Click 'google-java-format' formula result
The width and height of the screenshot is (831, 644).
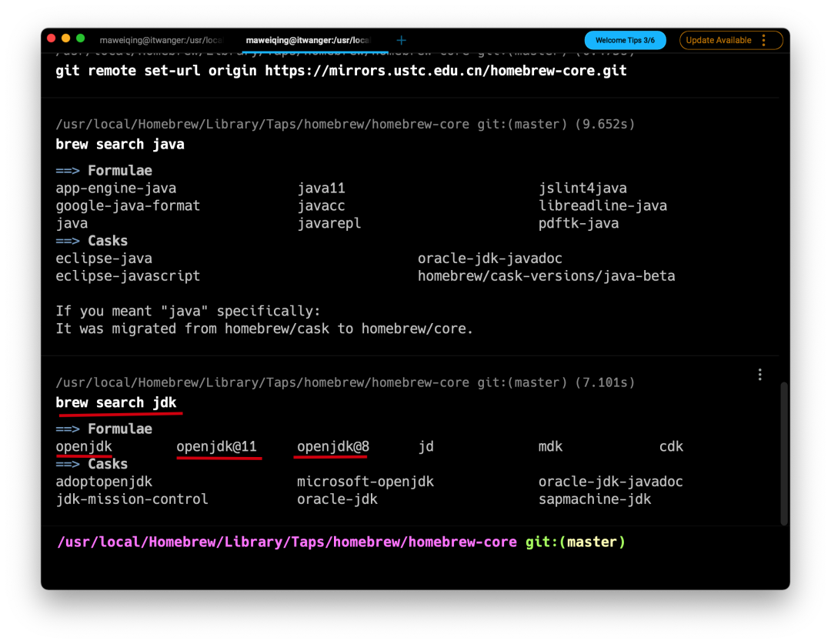click(x=128, y=205)
